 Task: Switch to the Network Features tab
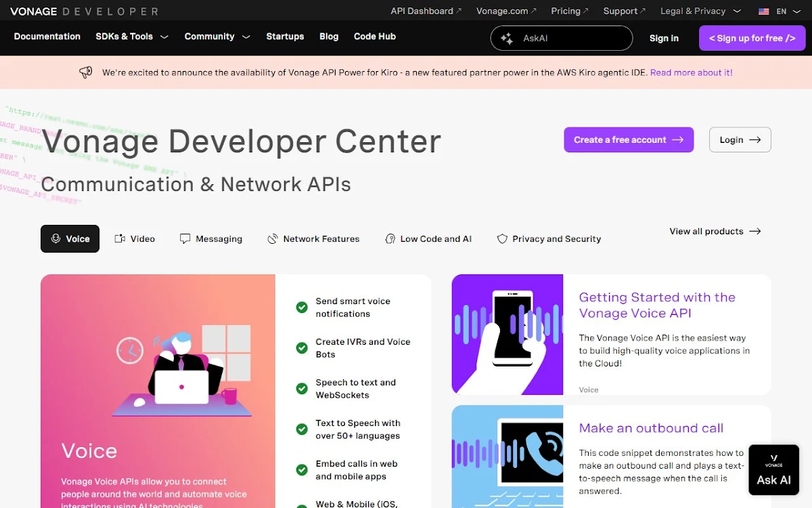coord(314,238)
